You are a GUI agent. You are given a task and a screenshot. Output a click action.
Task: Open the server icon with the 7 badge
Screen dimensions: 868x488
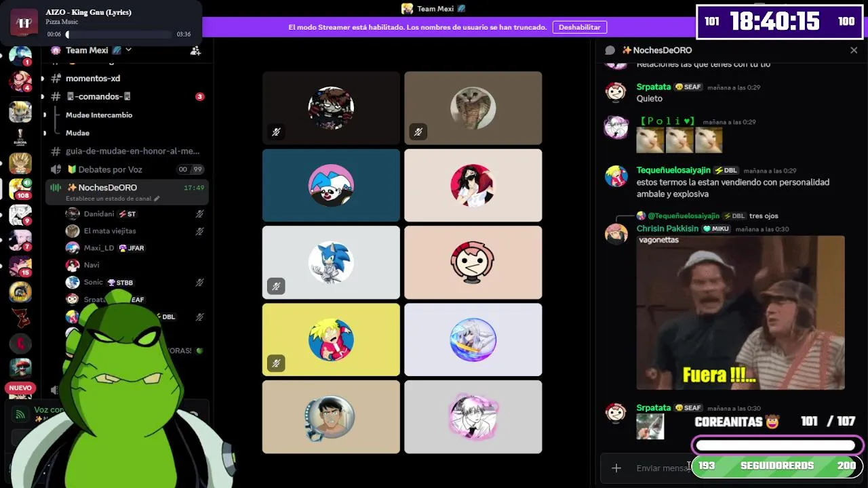[x=20, y=241]
